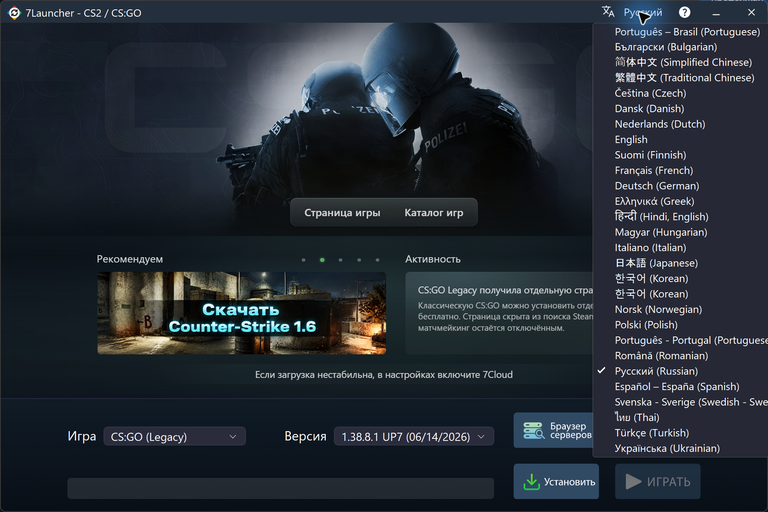The image size is (768, 512).
Task: Go to fourth carousel dot in Рекомендуем
Action: click(x=359, y=260)
